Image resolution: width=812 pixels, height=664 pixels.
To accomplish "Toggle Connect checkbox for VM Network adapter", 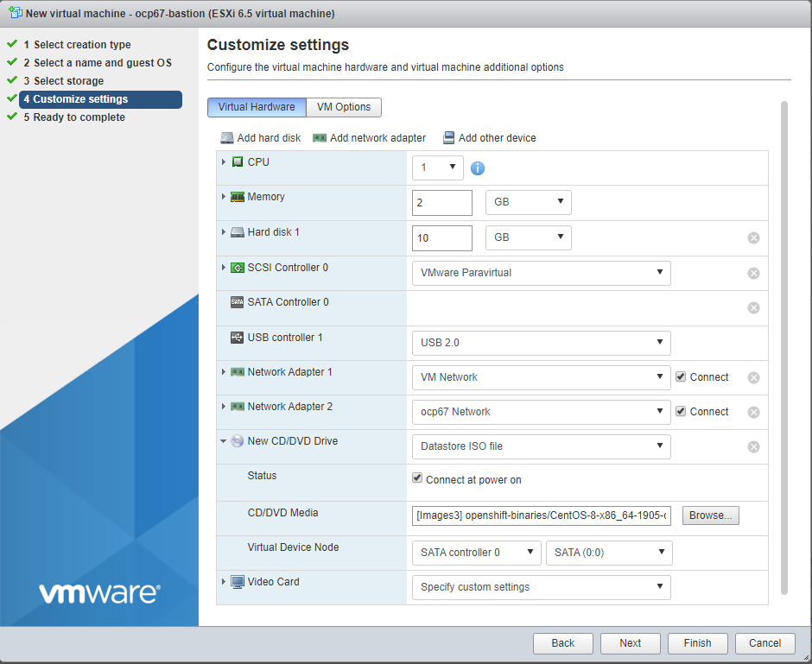I will pos(681,376).
